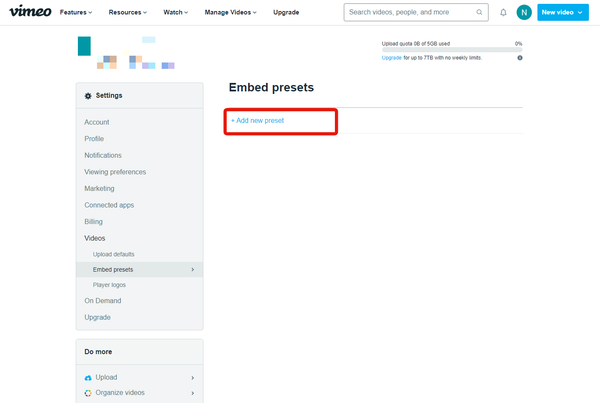Click the Settings panel header text
600x403 pixels.
click(109, 95)
